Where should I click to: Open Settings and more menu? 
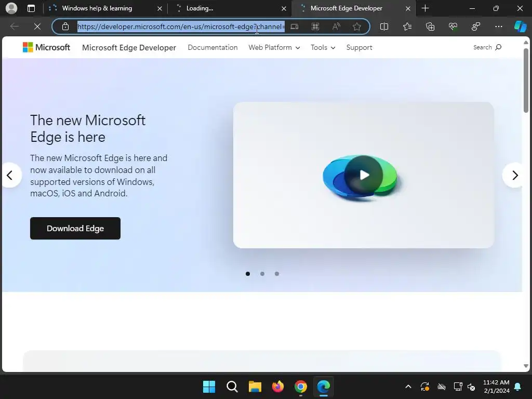pos(498,26)
